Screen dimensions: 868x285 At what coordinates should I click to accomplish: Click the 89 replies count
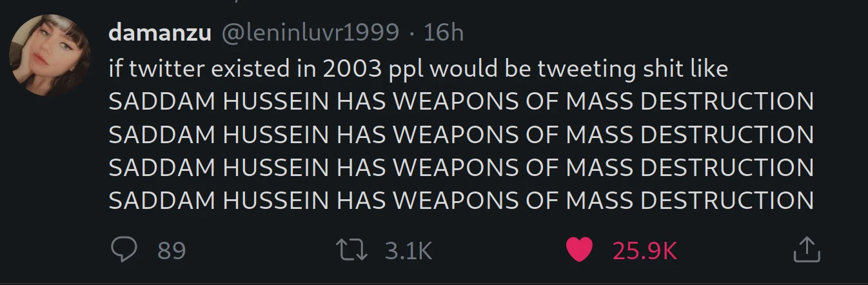172,250
